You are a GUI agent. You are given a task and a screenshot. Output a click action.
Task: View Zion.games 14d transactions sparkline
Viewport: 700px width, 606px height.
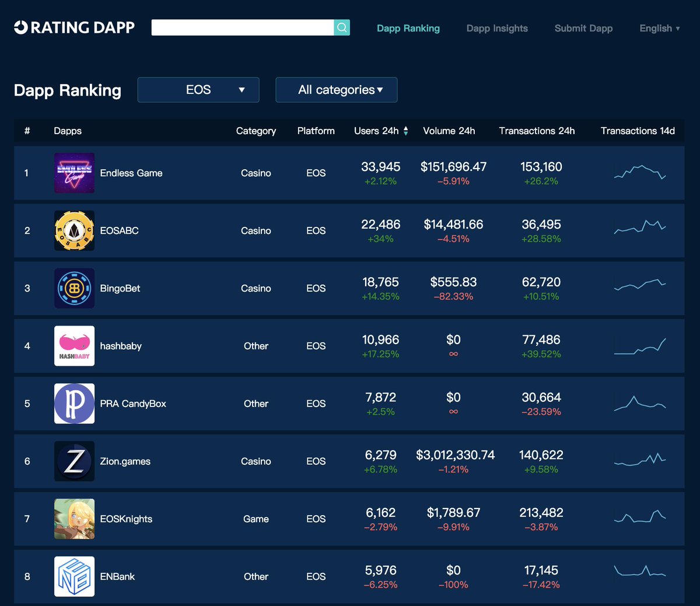coord(640,460)
